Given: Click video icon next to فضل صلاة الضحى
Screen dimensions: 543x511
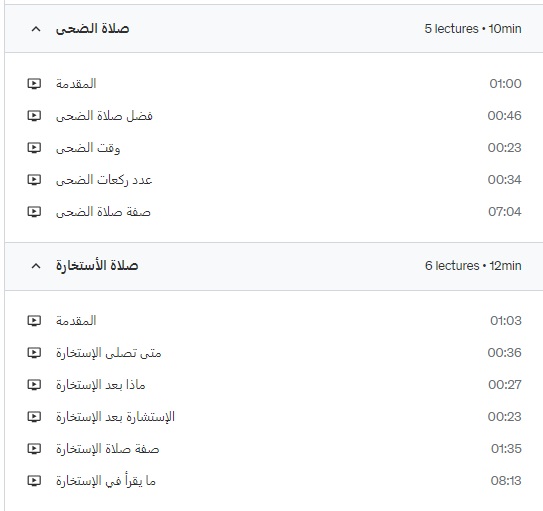Looking at the screenshot, I should pyautogui.click(x=34, y=116).
